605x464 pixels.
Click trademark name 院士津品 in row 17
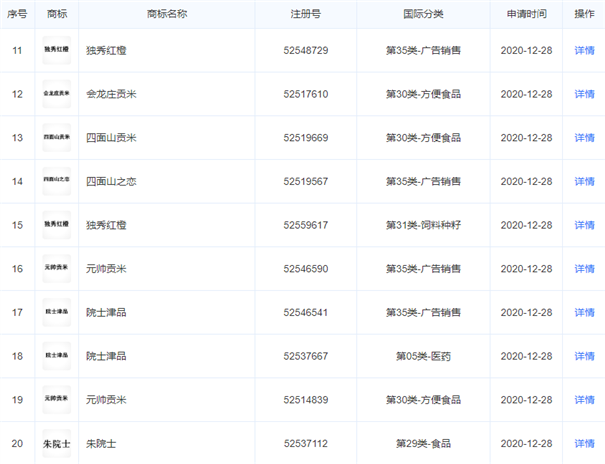click(106, 312)
